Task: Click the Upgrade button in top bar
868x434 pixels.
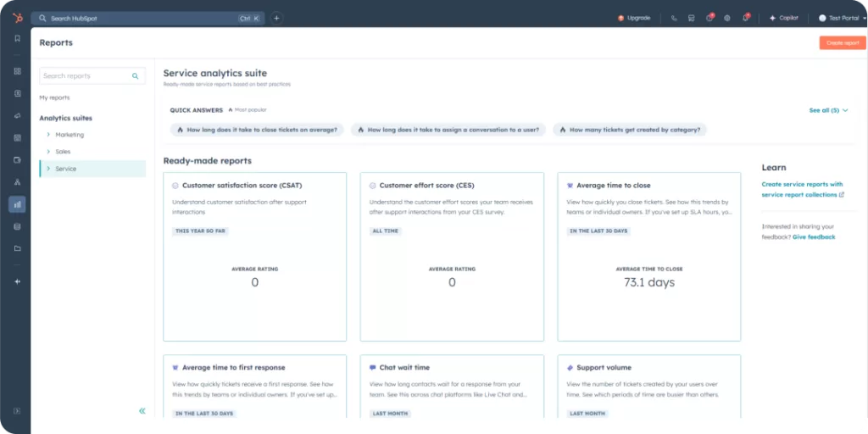Action: click(634, 19)
